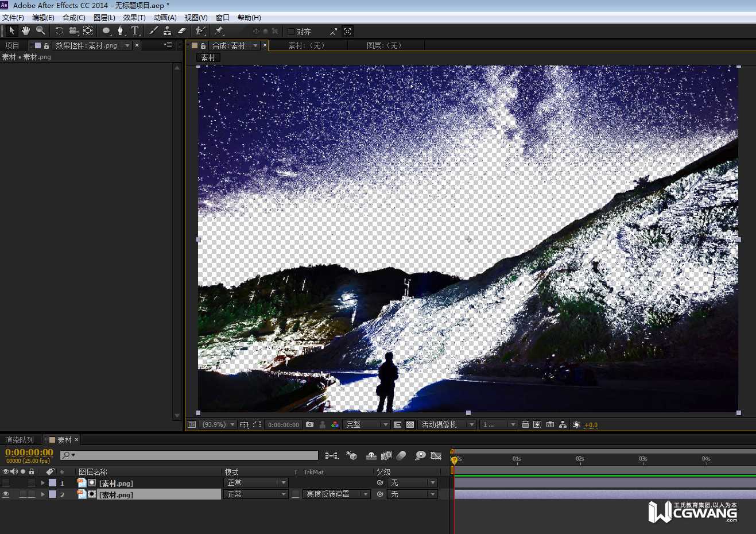Viewport: 756px width, 534px height.
Task: Open the 活动摄像机 view dropdown
Action: tap(448, 425)
